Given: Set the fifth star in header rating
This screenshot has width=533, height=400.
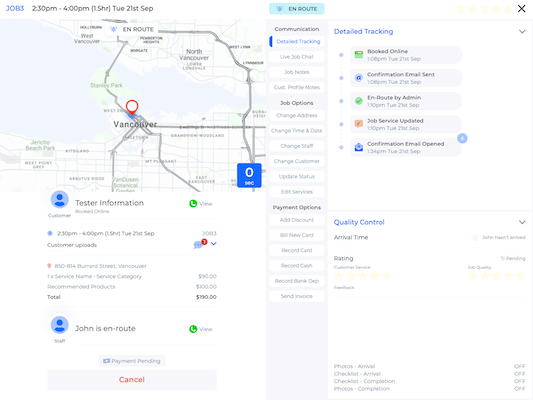Looking at the screenshot, I should tap(508, 9).
